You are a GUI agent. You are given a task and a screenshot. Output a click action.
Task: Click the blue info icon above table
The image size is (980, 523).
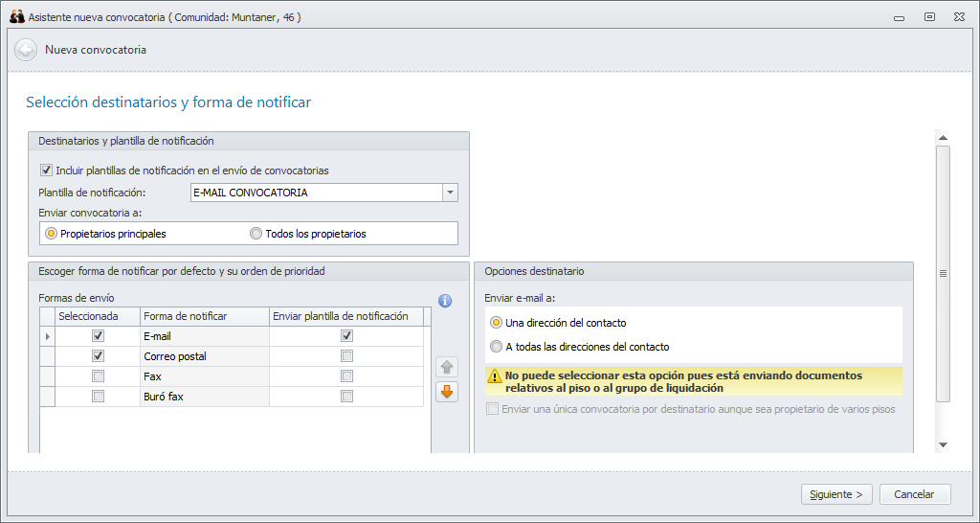(x=445, y=301)
